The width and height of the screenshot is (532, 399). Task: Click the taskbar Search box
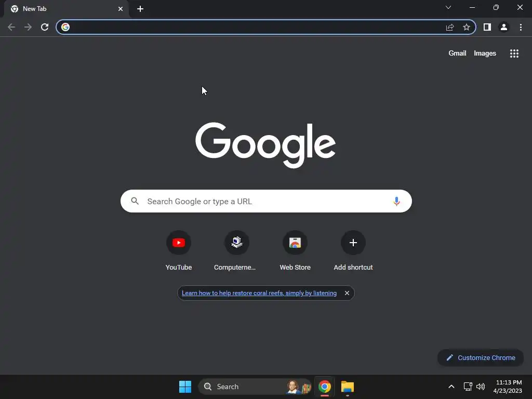pyautogui.click(x=255, y=387)
